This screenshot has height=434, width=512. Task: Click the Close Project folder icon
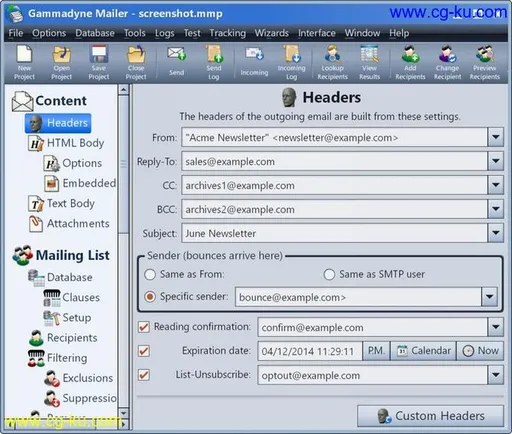[136, 63]
